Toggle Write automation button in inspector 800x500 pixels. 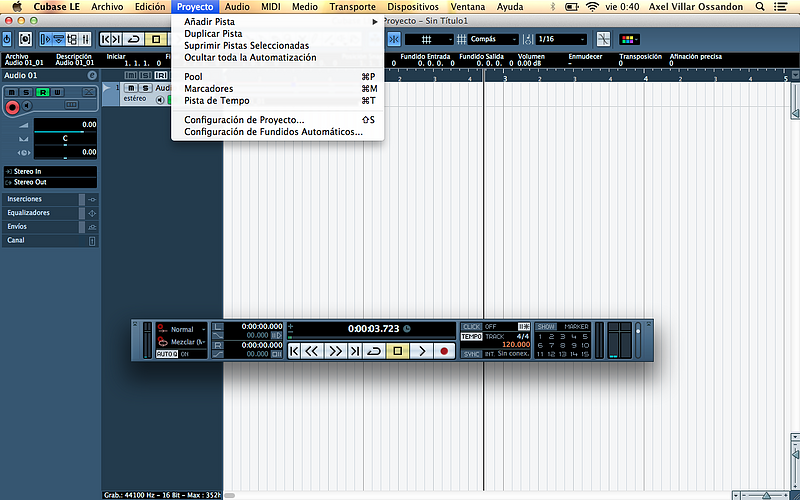click(x=57, y=92)
